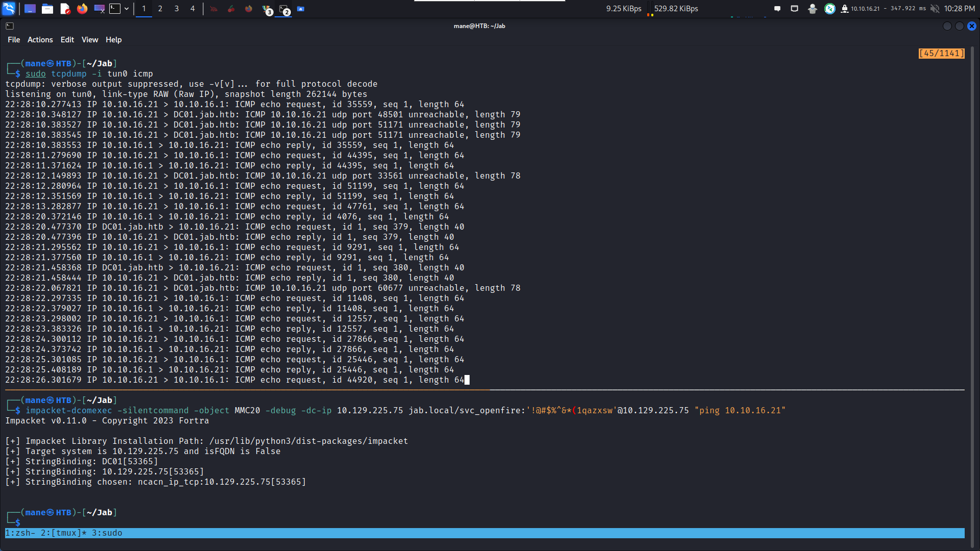Screen dimensions: 980x551
Task: Close the mane@HTB terminal window
Action: click(972, 26)
